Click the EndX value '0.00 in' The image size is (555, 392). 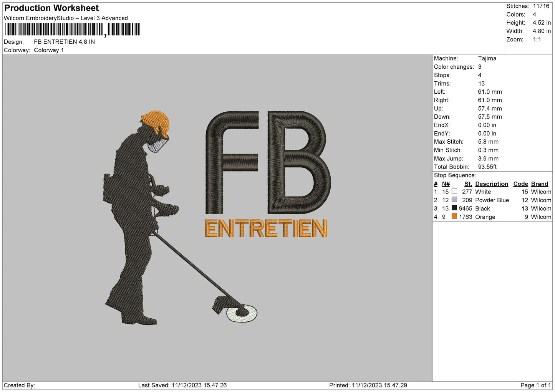pyautogui.click(x=487, y=125)
